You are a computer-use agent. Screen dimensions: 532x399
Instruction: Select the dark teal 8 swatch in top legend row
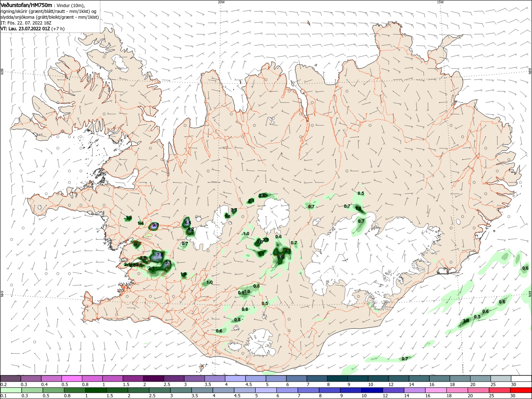click(x=337, y=378)
